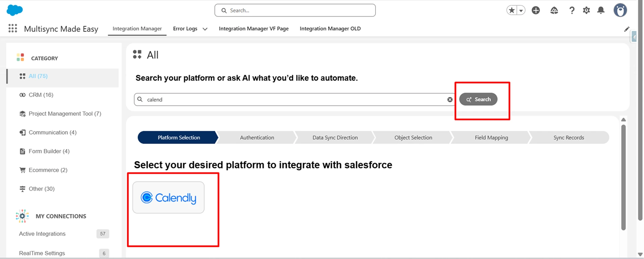This screenshot has width=644, height=259.
Task: Expand the favorites list dropdown arrow
Action: click(521, 10)
